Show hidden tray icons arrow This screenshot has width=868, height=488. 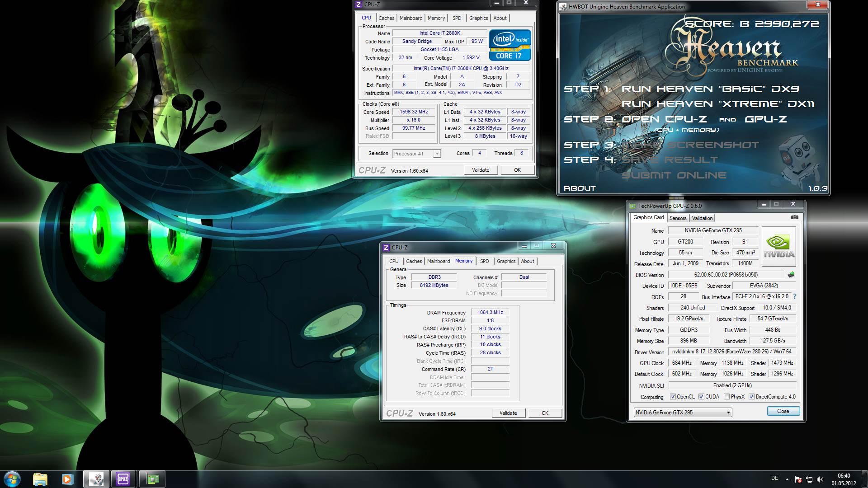[787, 479]
